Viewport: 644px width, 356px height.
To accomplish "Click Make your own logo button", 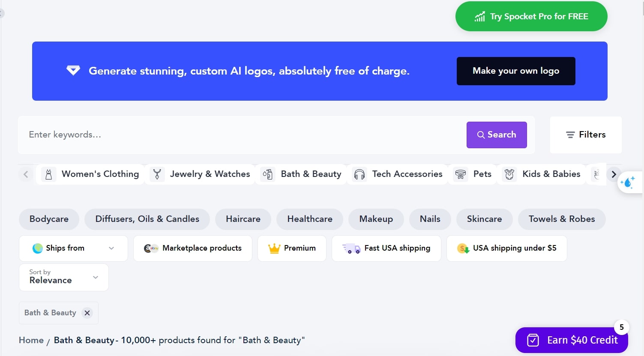I will [x=516, y=71].
